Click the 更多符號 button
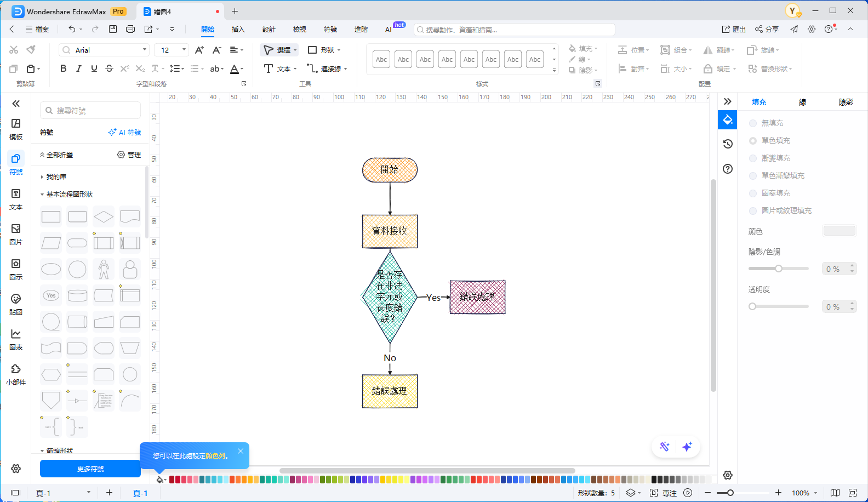The image size is (868, 502). [x=90, y=469]
